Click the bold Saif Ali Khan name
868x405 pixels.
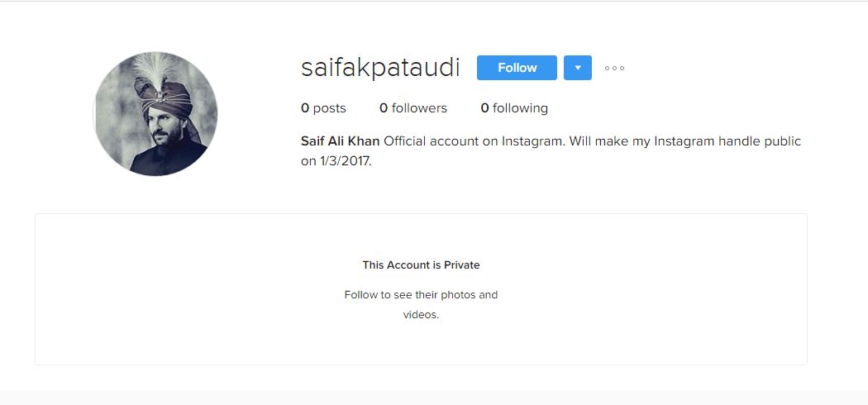pyautogui.click(x=340, y=141)
